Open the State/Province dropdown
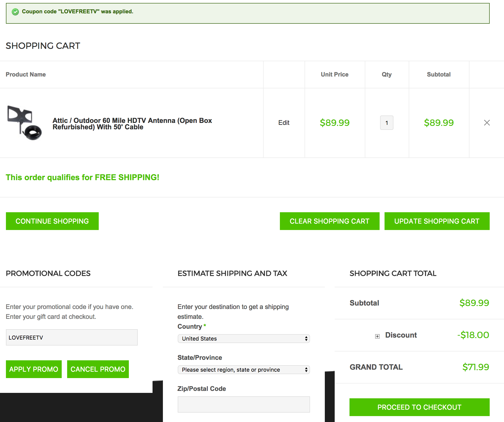Image resolution: width=504 pixels, height=422 pixels. pos(243,370)
